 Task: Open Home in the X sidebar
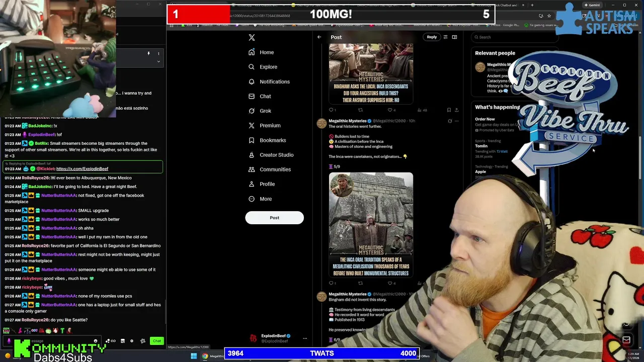[261, 52]
